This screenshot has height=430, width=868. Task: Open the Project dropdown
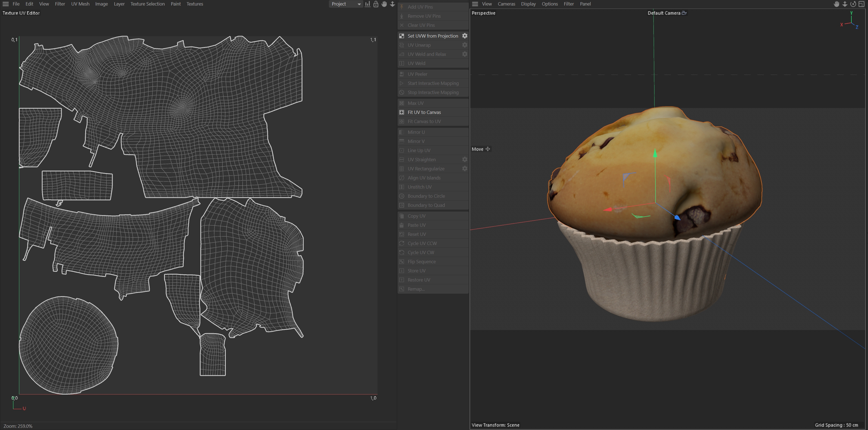pos(345,4)
